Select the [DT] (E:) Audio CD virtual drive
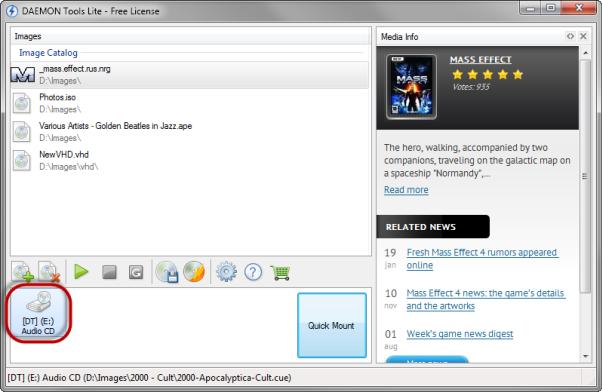 (x=38, y=314)
